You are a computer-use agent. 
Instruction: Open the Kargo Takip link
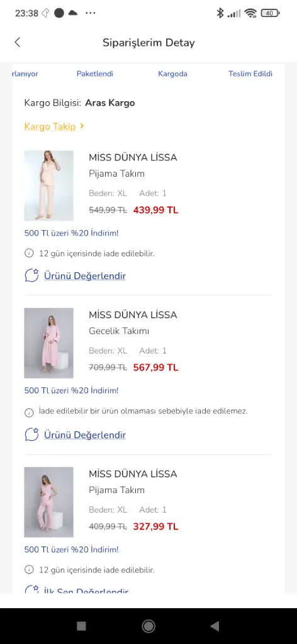[50, 126]
